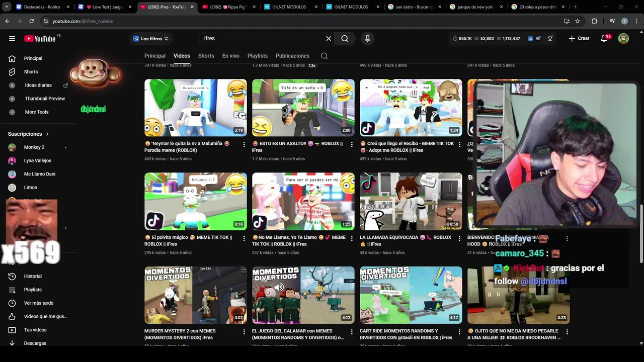Image resolution: width=644 pixels, height=362 pixels.
Task: Click the trophy icon in extension bar
Action: click(x=550, y=38)
